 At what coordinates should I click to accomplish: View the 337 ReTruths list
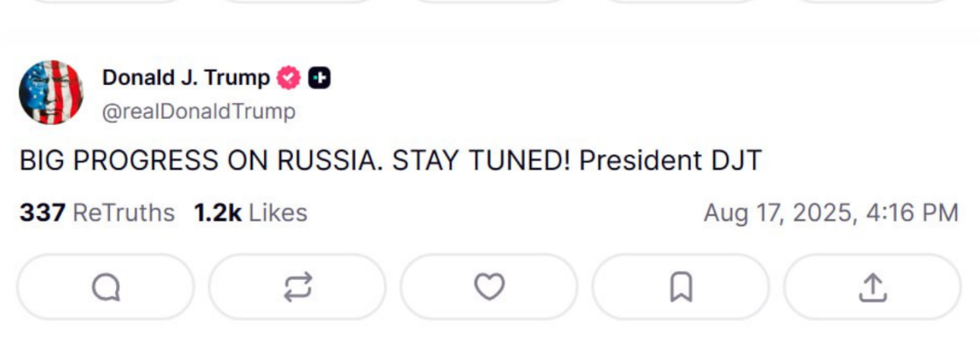(x=96, y=212)
